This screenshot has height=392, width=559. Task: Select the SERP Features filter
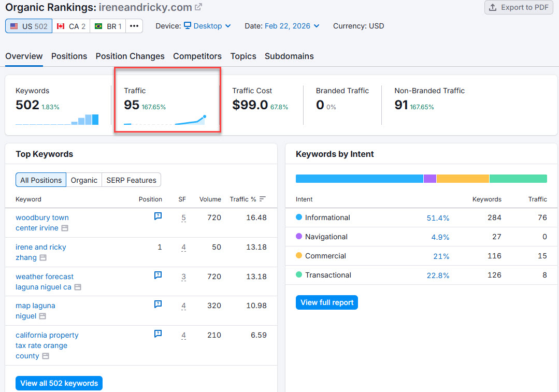tap(131, 180)
